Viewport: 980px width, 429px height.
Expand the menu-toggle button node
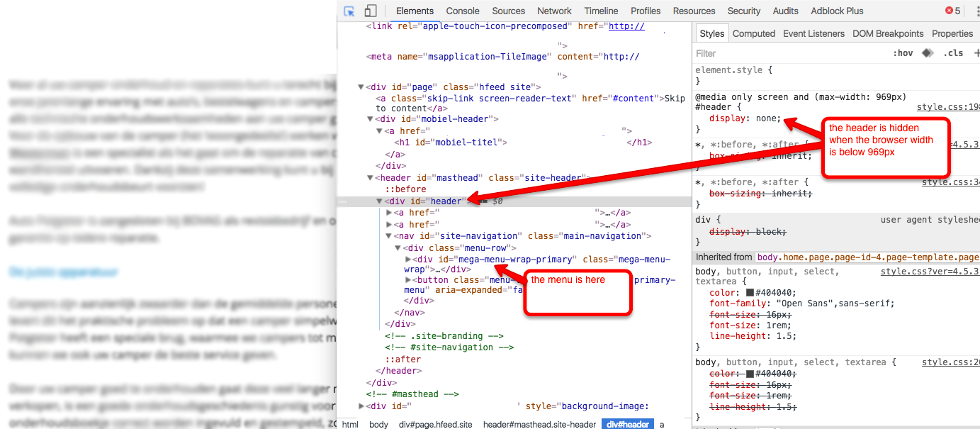coord(407,280)
